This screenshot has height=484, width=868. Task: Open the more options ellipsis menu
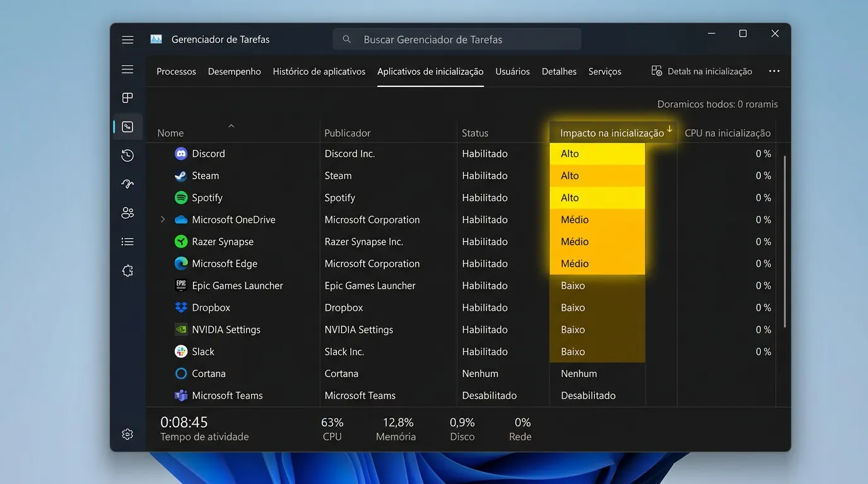tap(774, 71)
